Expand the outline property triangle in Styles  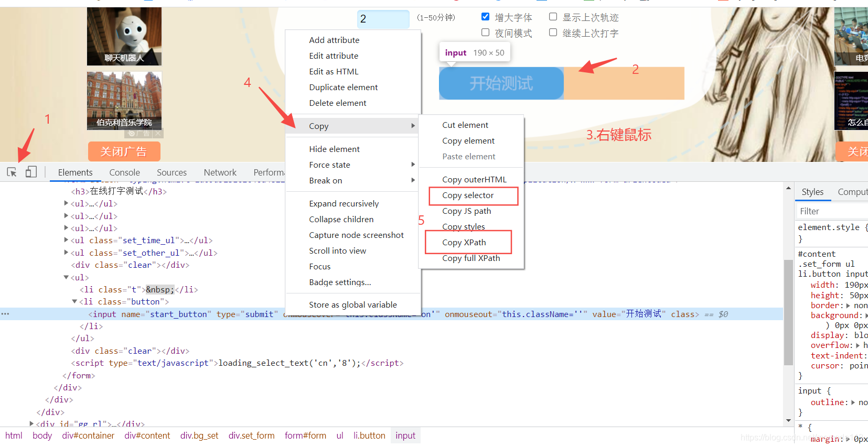click(853, 402)
